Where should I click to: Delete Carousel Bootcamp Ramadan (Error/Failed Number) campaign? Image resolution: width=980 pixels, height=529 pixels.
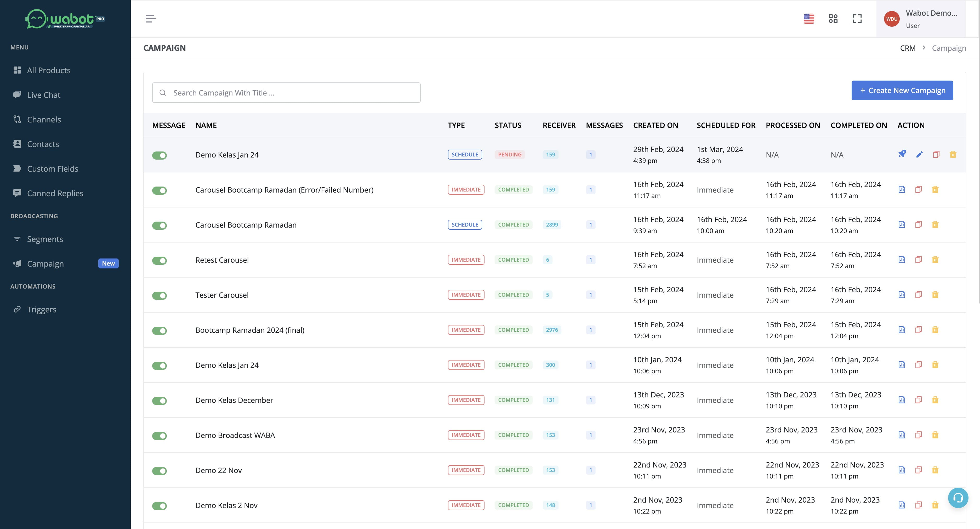[935, 189]
